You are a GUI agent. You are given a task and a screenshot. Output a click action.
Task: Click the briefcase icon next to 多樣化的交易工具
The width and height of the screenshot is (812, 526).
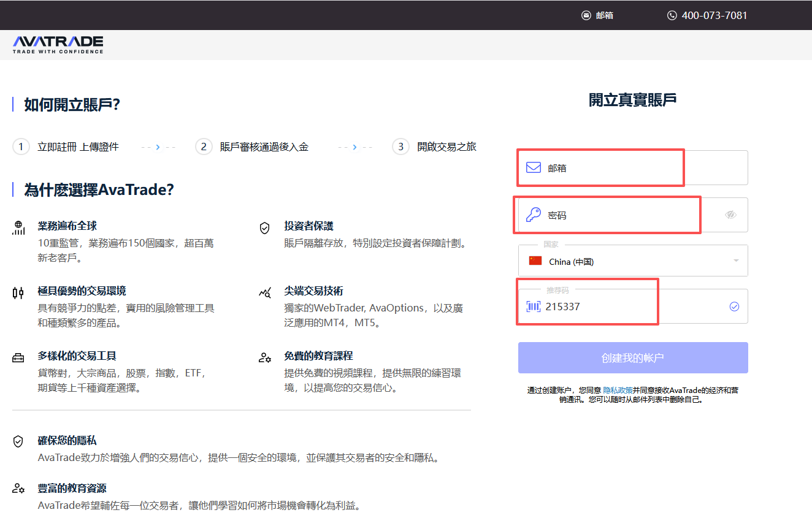pyautogui.click(x=18, y=357)
